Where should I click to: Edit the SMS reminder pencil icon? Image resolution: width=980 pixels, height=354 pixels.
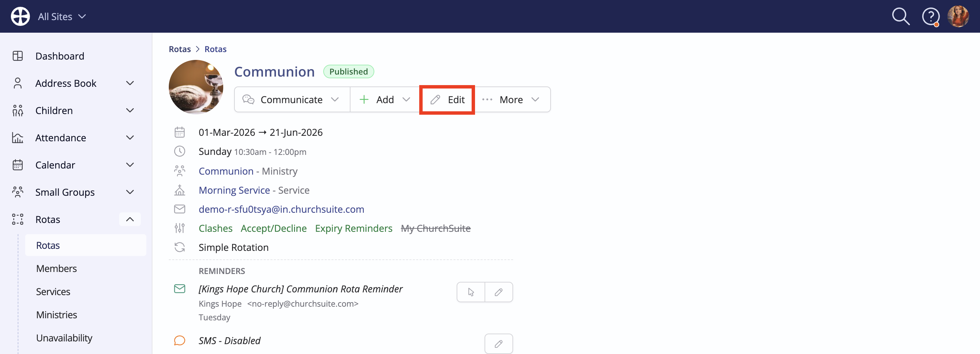point(499,344)
